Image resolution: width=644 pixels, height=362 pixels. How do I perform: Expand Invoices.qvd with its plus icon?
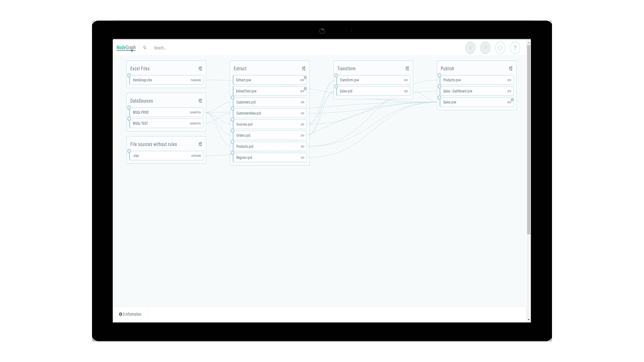(233, 120)
